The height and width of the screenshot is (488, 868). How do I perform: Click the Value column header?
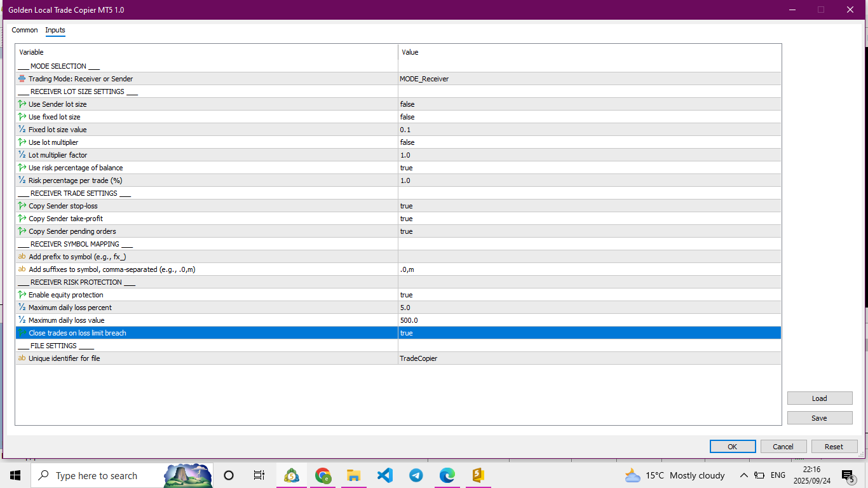pos(590,52)
